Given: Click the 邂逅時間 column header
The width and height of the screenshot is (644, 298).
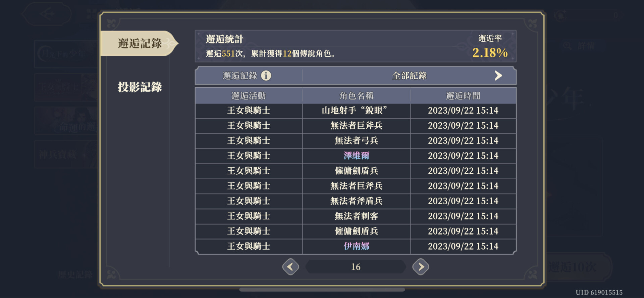Looking at the screenshot, I should [463, 96].
